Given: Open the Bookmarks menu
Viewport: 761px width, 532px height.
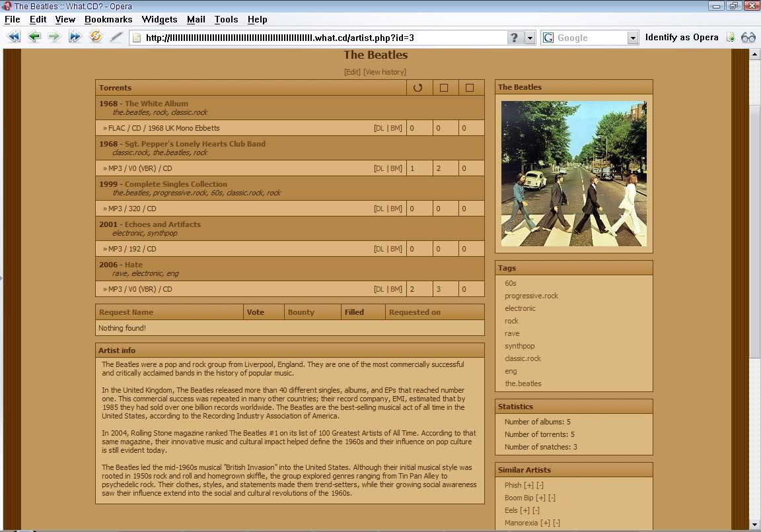Looking at the screenshot, I should (108, 19).
